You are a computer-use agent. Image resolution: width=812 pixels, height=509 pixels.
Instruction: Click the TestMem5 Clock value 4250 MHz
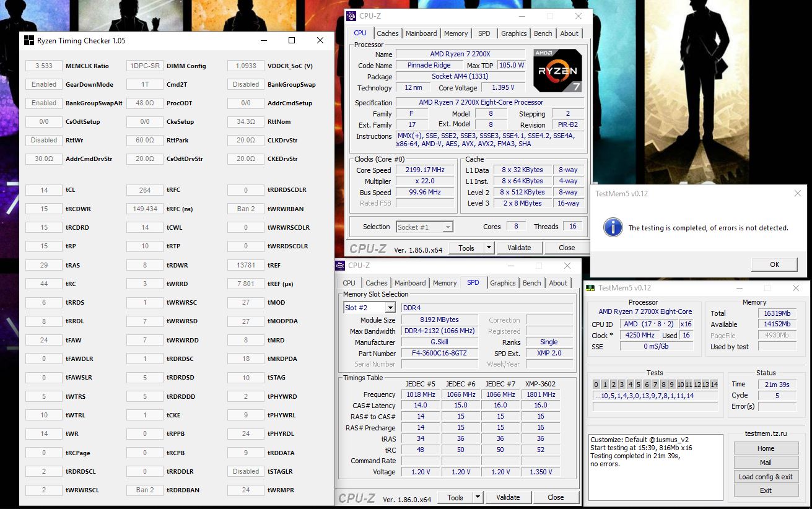pos(640,335)
